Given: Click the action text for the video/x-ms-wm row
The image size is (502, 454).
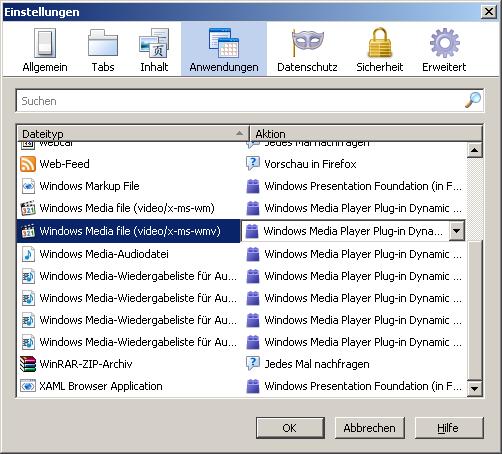Looking at the screenshot, I should [363, 208].
